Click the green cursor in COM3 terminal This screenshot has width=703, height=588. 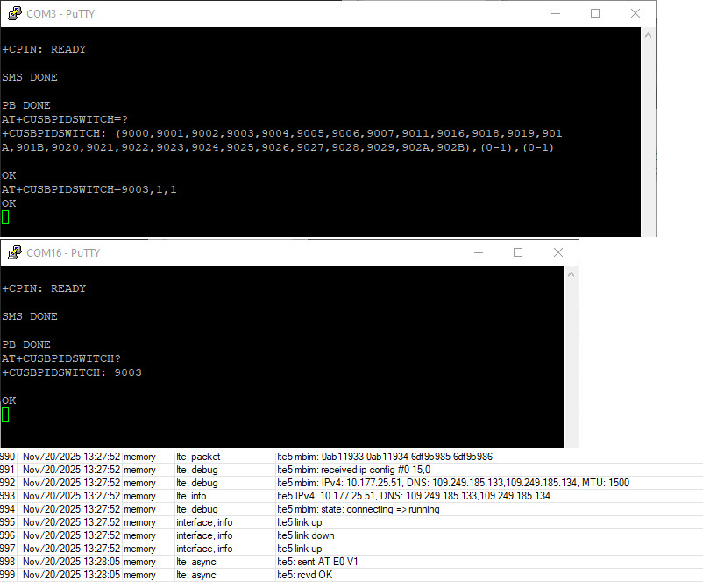[5, 217]
